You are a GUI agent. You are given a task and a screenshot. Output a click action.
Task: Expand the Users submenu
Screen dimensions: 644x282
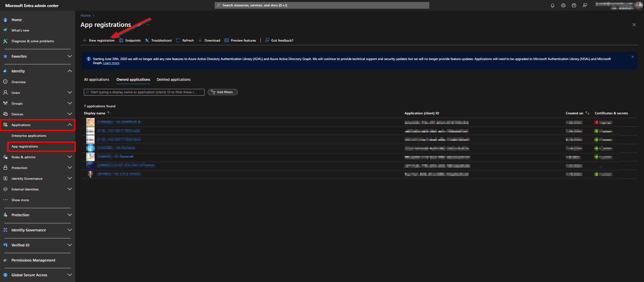[70, 93]
